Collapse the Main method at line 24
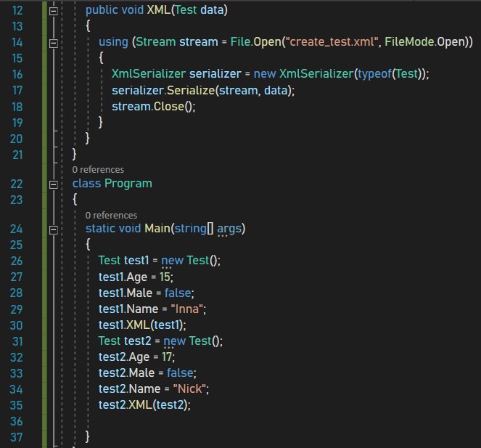Viewport: 481px width, 448px height. (54, 229)
